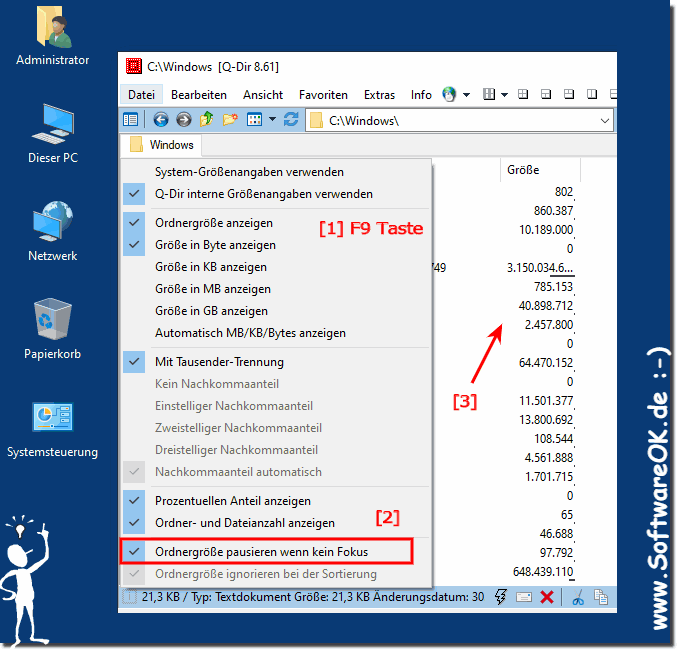The image size is (677, 650).
Task: Open dropdown arrow next to pane layout icon
Action: (504, 95)
